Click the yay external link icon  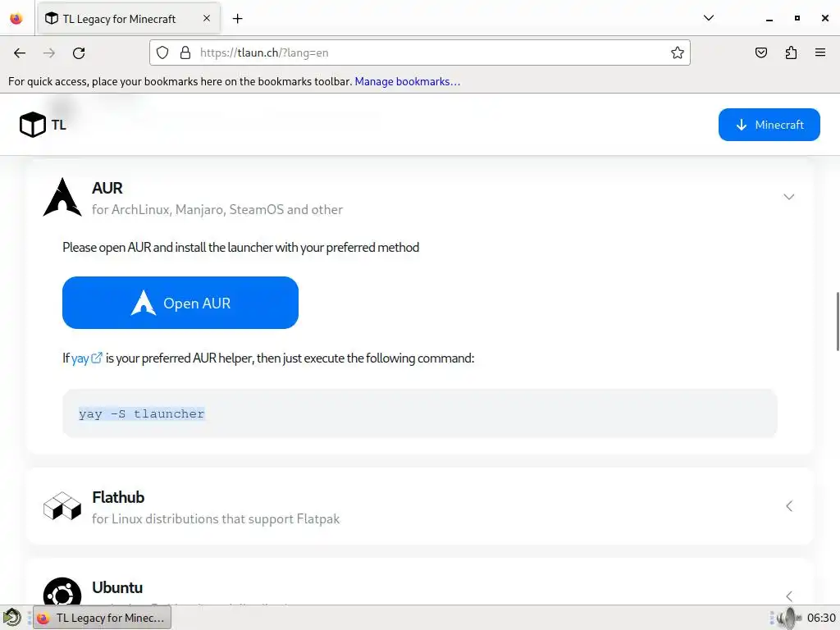tap(97, 358)
